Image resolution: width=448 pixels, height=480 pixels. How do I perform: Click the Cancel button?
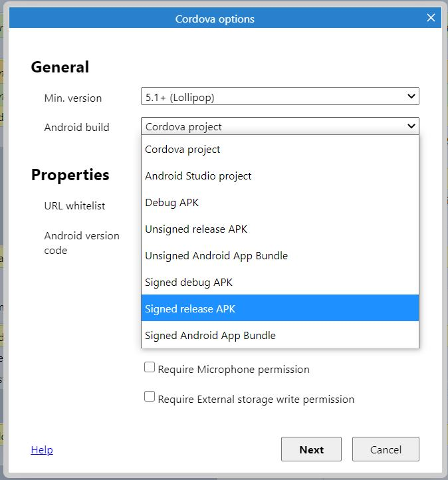coord(386,449)
